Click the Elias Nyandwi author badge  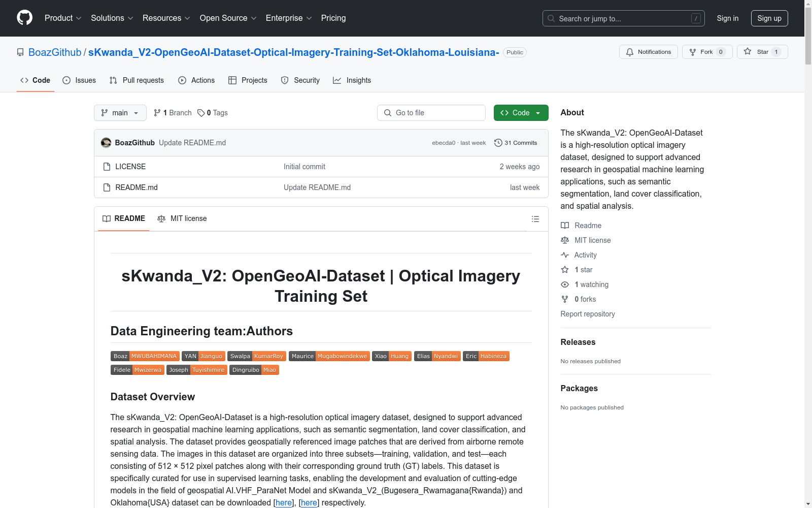tap(437, 356)
